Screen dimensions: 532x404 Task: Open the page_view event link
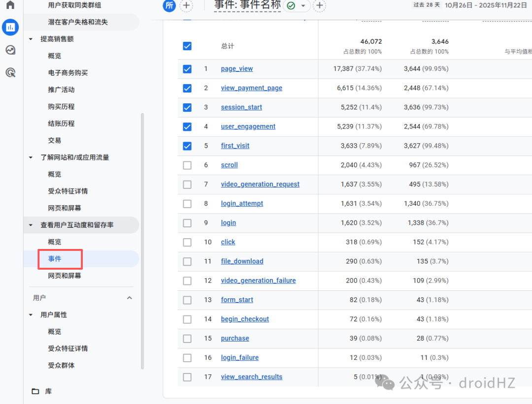click(237, 69)
